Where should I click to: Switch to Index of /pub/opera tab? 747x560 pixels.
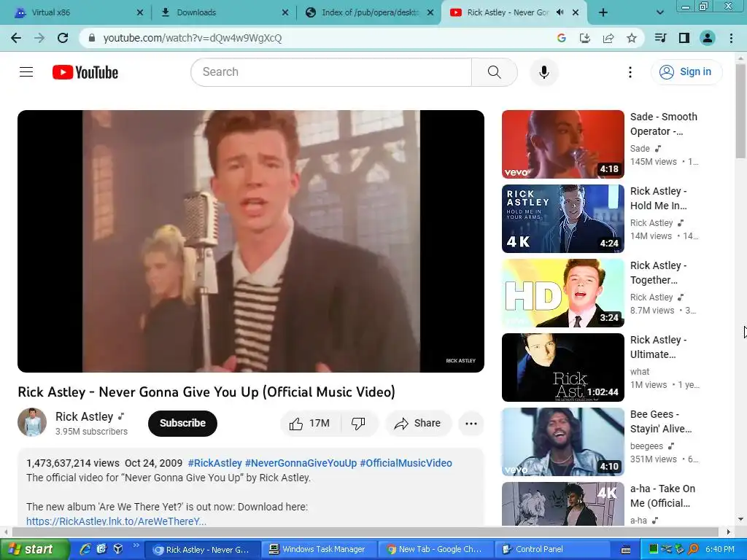[368, 12]
